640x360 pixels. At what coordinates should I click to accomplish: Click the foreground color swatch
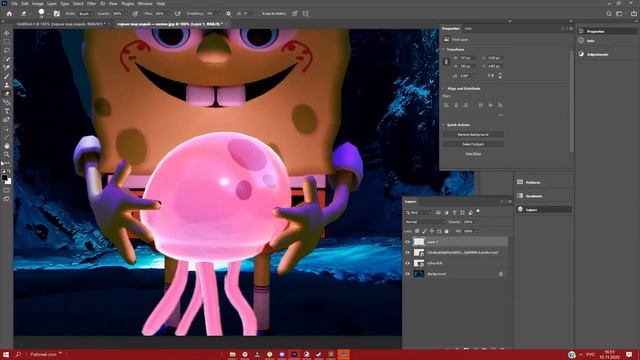pyautogui.click(x=4, y=178)
